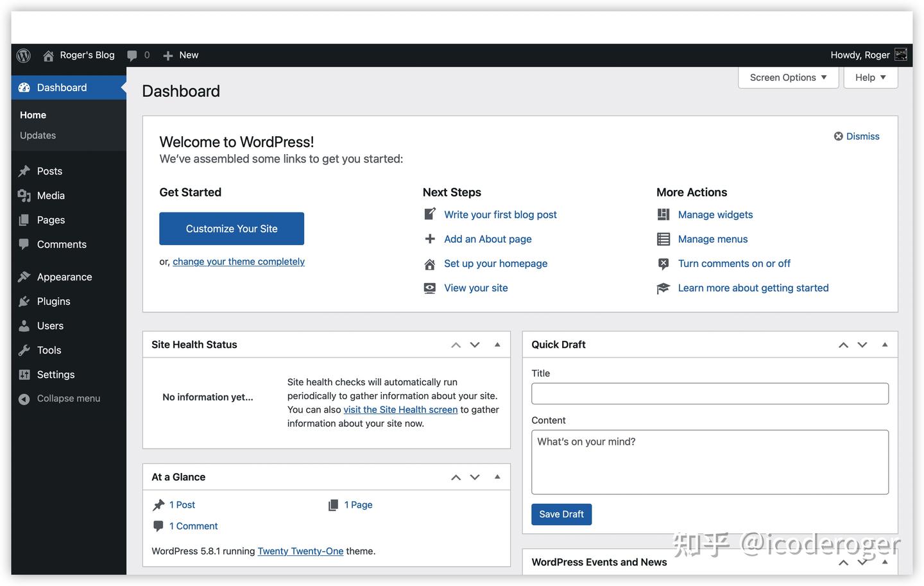The height and width of the screenshot is (586, 924).
Task: Collapse the admin sidebar menu
Action: click(68, 399)
